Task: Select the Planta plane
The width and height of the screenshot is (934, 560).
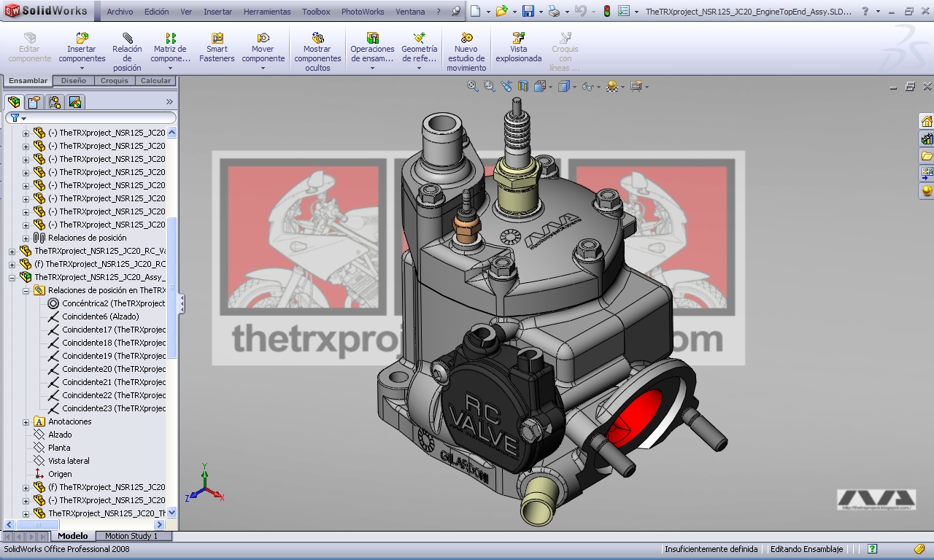Action: 52,448
